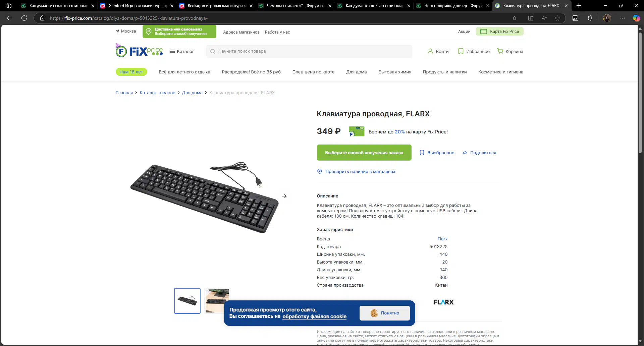
Task: Toggle В избранное for this keyboard
Action: [437, 153]
